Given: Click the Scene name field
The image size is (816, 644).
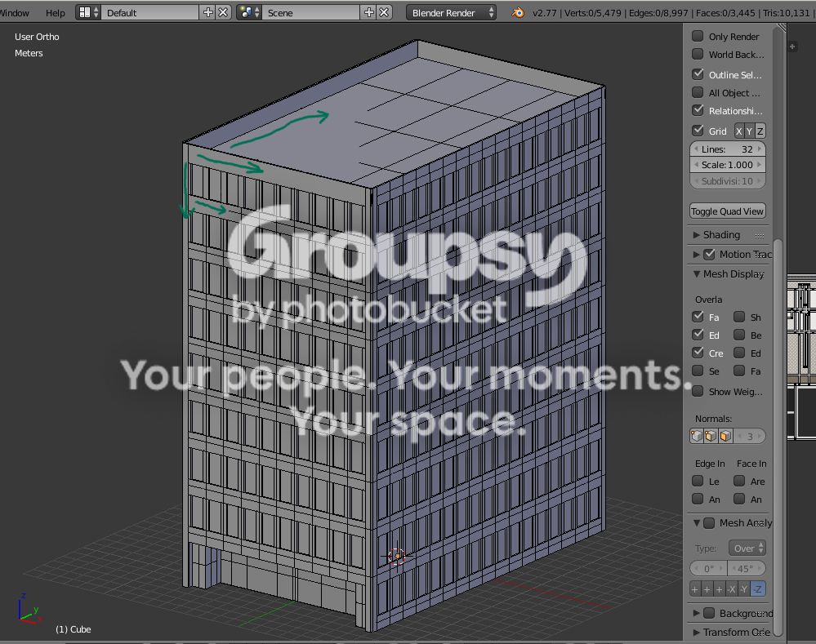Looking at the screenshot, I should point(311,12).
